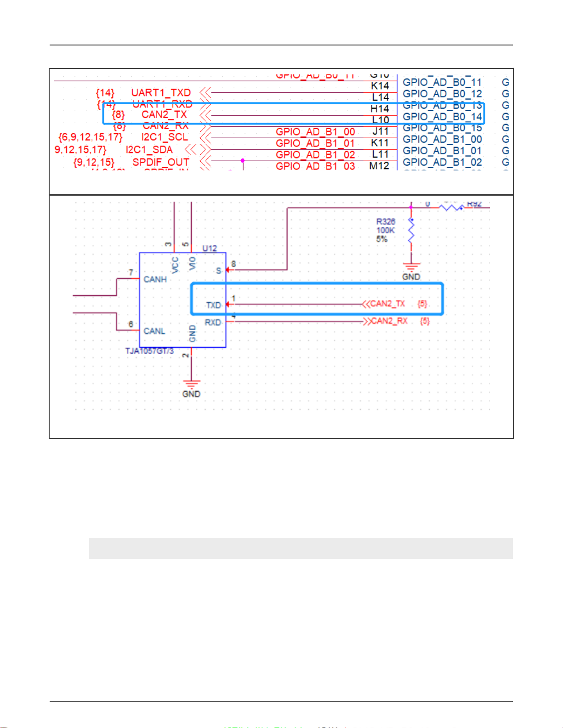Click the CANL pin label on U12
The image size is (563, 728).
click(x=154, y=331)
